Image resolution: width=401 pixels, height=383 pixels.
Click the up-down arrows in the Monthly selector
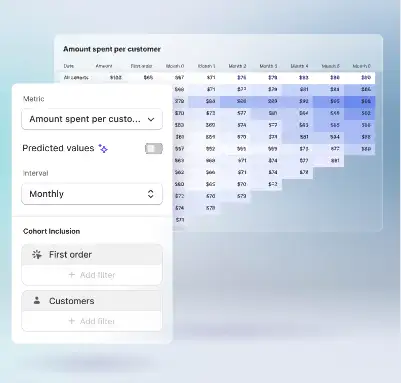point(151,194)
